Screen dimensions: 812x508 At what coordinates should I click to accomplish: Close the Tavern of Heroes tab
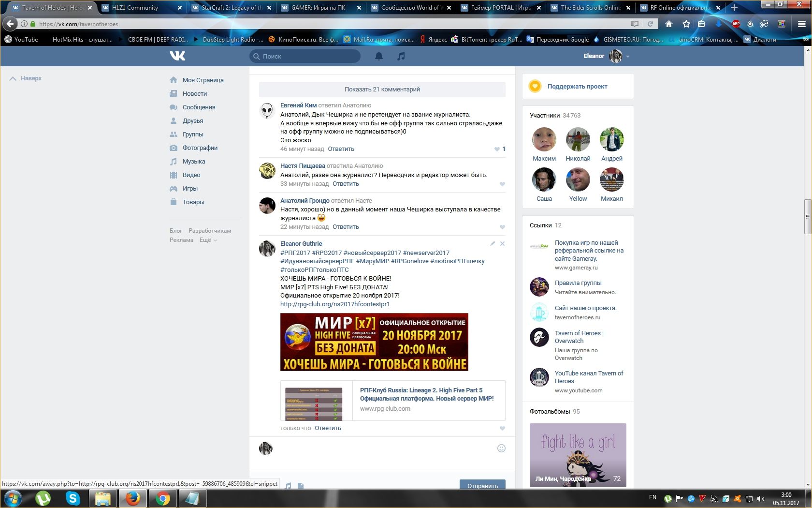click(x=90, y=8)
